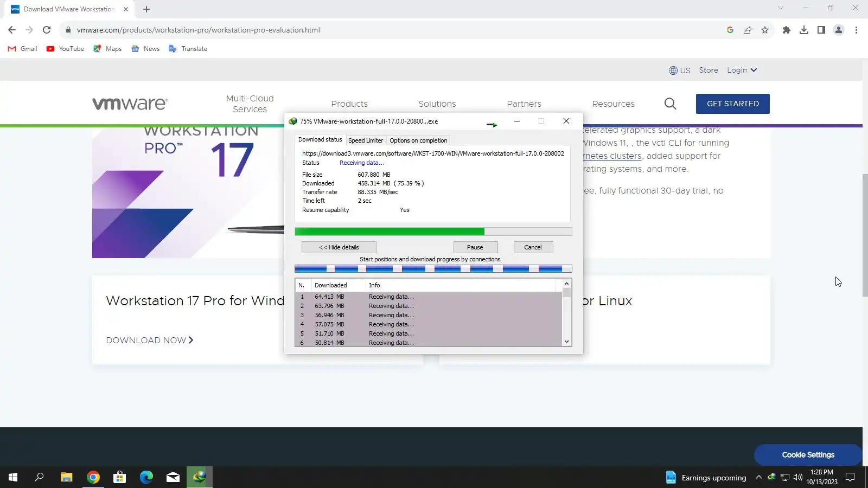This screenshot has width=868, height=488.
Task: Select the Download status tab
Action: (x=320, y=139)
